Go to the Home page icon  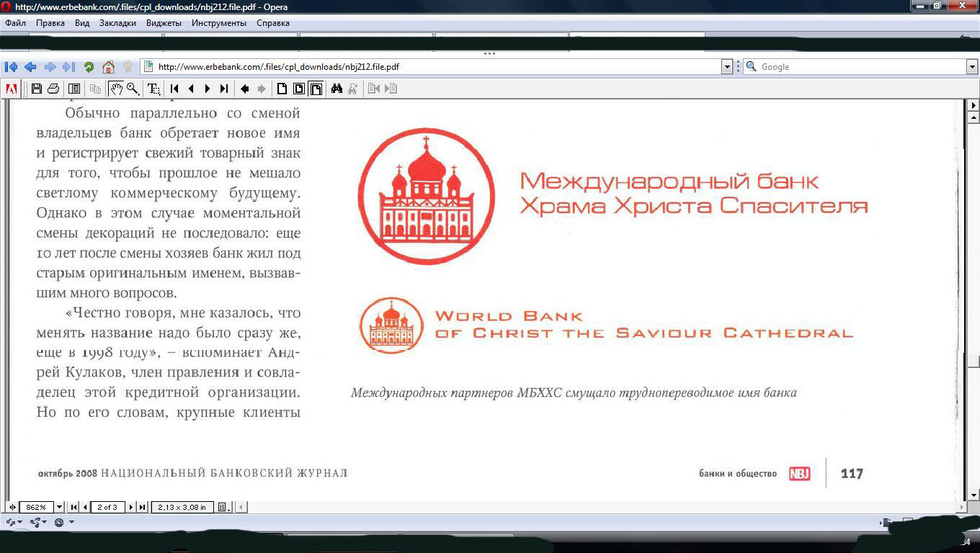(108, 67)
